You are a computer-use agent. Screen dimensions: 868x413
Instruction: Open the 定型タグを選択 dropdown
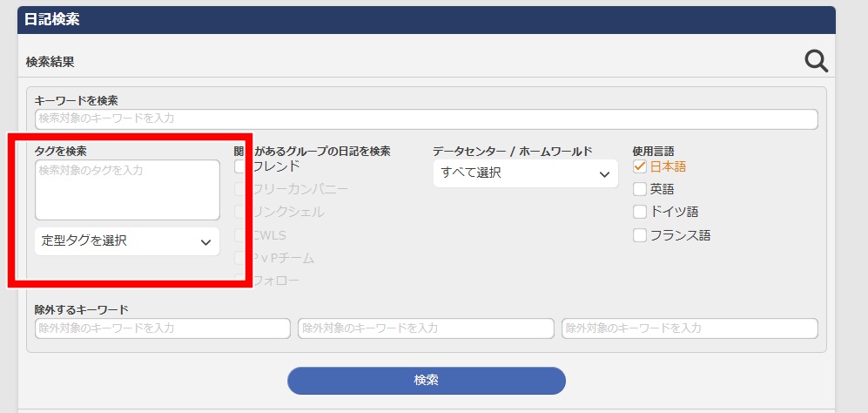(127, 241)
